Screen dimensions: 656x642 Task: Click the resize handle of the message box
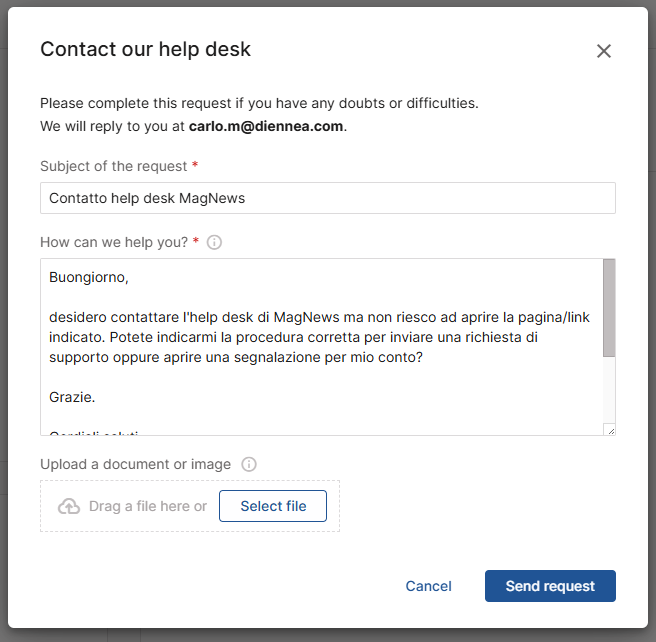tap(610, 429)
